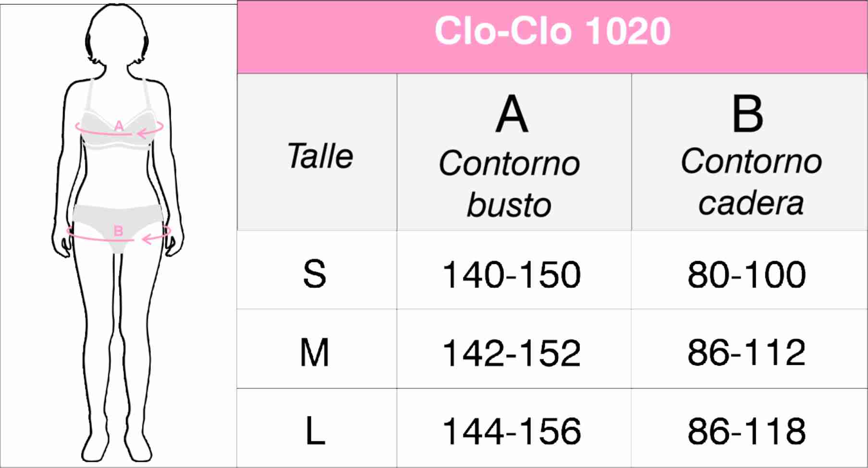Click the Clo-Clo 1020 pink title bar
Image resolution: width=868 pixels, height=468 pixels.
552,32
